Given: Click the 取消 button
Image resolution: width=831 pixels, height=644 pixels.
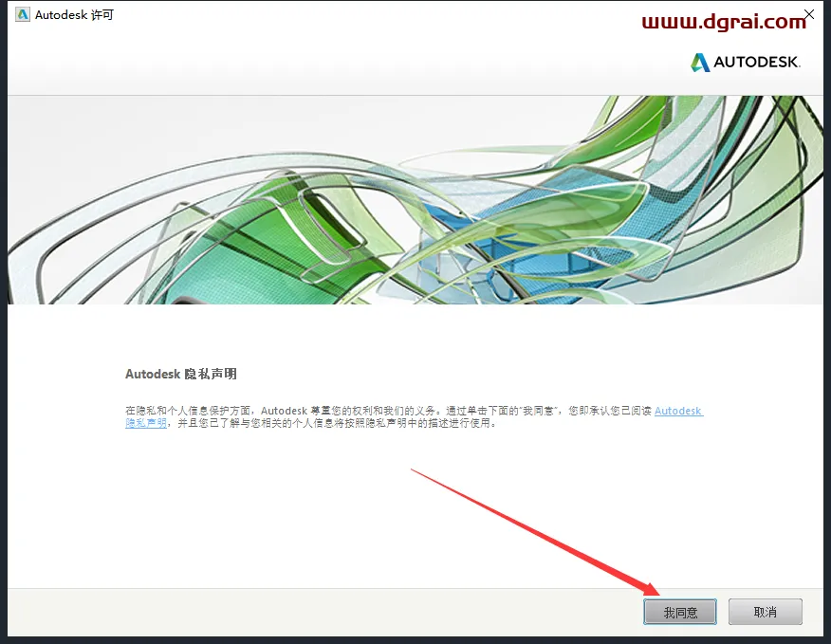Looking at the screenshot, I should 765,612.
